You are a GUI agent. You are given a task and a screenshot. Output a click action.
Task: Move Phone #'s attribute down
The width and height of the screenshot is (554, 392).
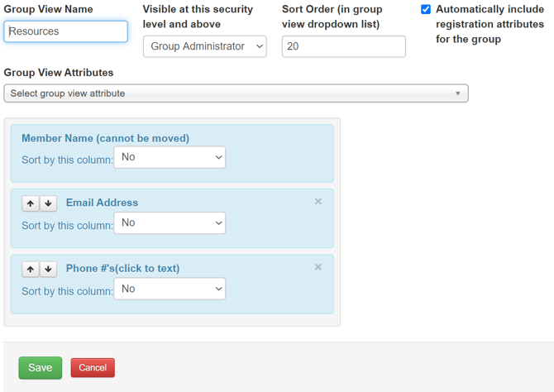tap(49, 270)
